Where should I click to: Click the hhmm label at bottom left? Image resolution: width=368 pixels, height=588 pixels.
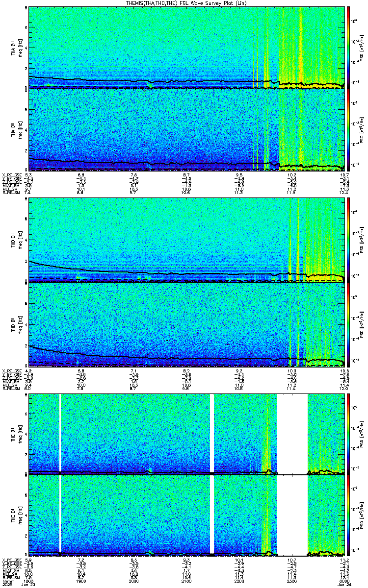point(7,581)
